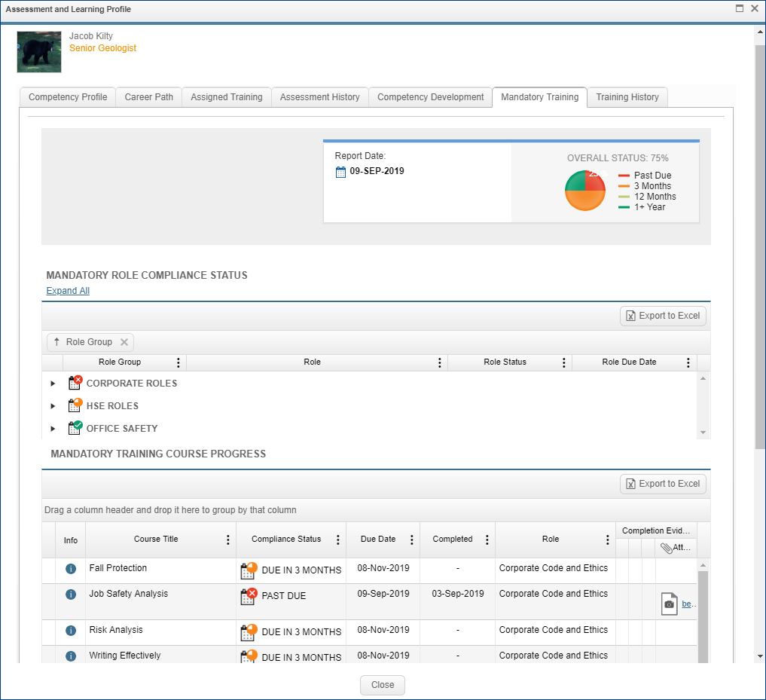Expand the CORPORATE ROLES group

[53, 384]
